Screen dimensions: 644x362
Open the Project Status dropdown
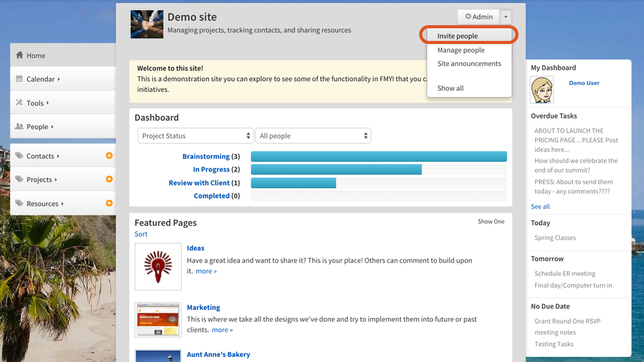pos(195,136)
